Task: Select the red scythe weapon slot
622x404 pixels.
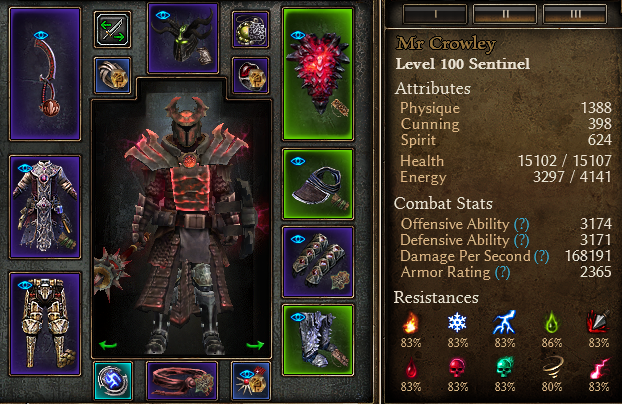Action: click(45, 74)
